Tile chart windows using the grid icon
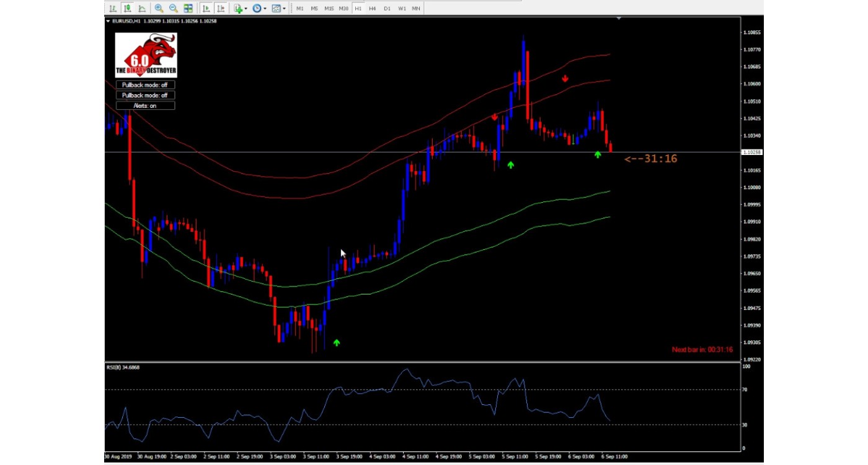The width and height of the screenshot is (868, 465). coord(188,8)
